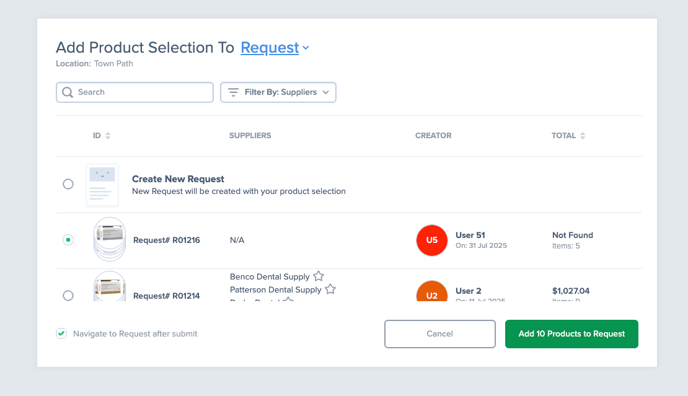
Task: Open Filter By: Suppliers dropdown
Action: click(278, 92)
